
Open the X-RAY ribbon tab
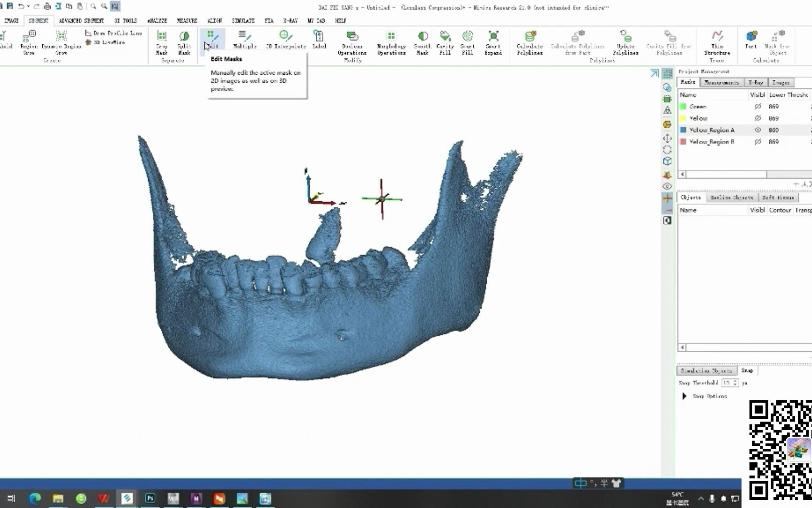pos(290,21)
